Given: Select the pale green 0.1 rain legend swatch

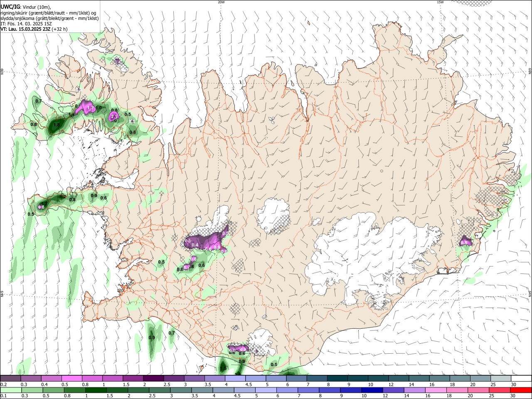Looking at the screenshot, I should [10, 390].
